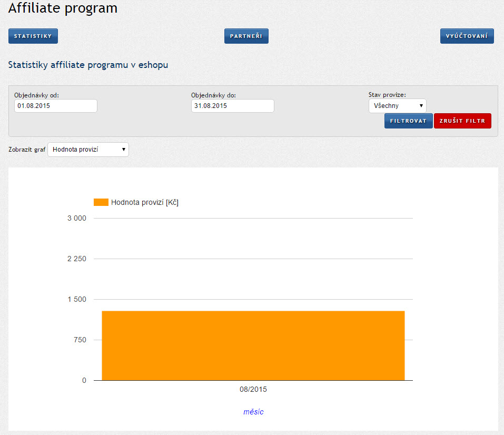504x435 pixels.
Task: Go to the Vyúčtovaní section
Action: click(467, 36)
